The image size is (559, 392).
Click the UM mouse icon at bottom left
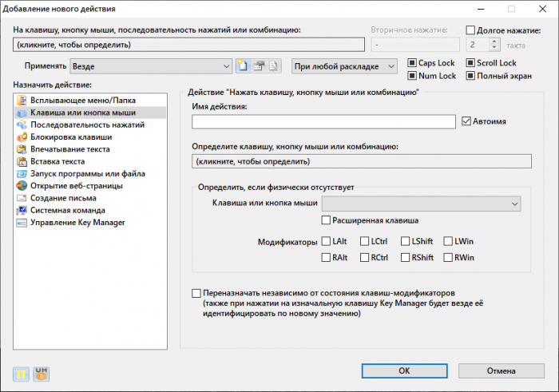42,374
